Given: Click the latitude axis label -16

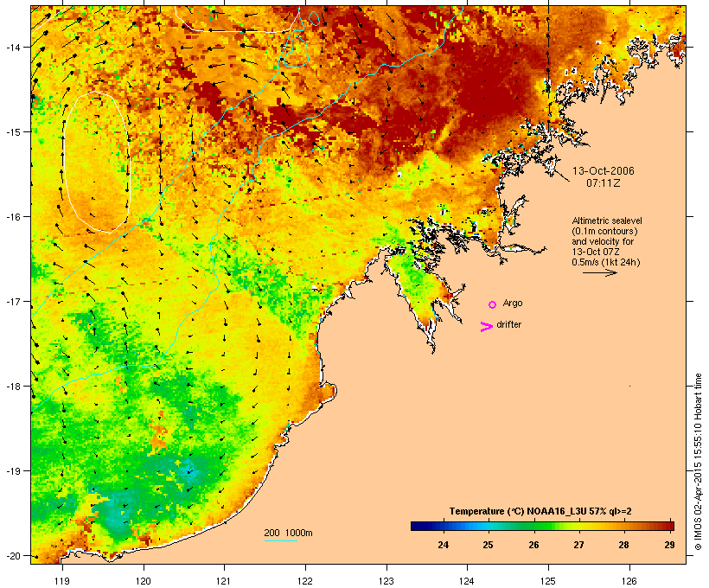Looking at the screenshot, I should point(12,217).
